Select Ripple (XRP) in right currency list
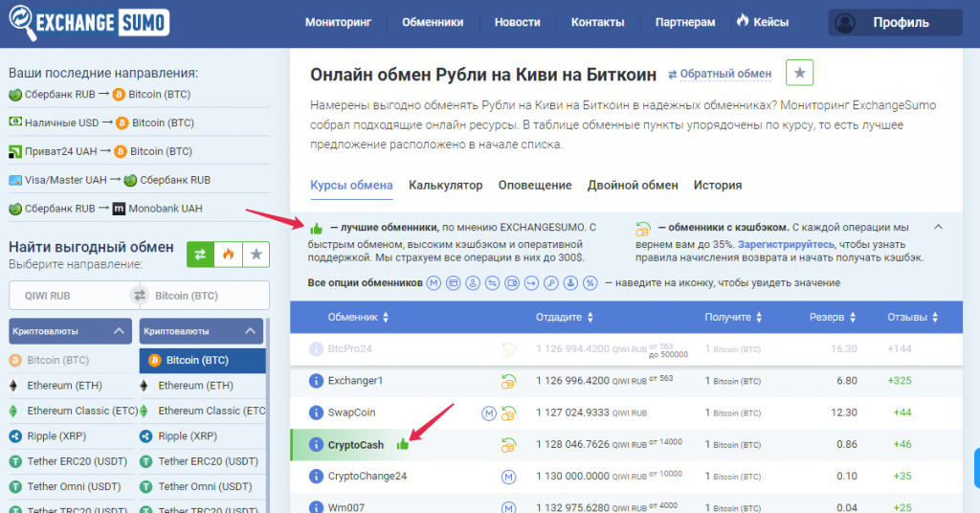 point(188,436)
